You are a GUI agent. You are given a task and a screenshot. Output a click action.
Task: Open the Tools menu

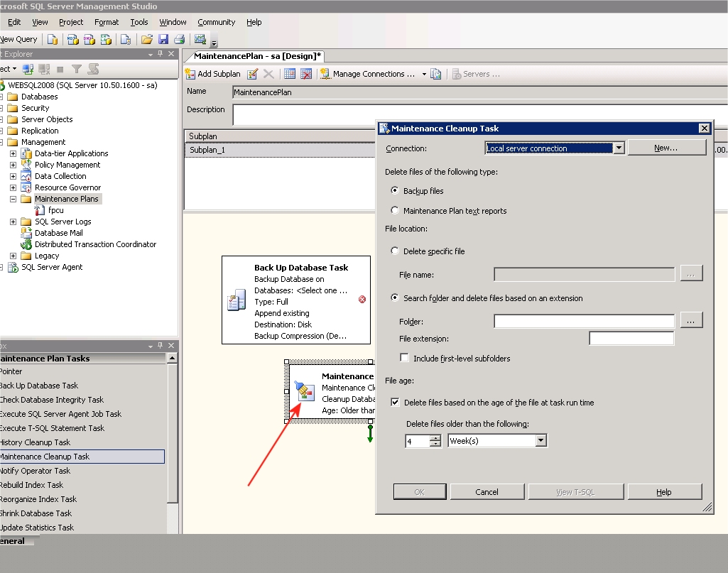(138, 22)
